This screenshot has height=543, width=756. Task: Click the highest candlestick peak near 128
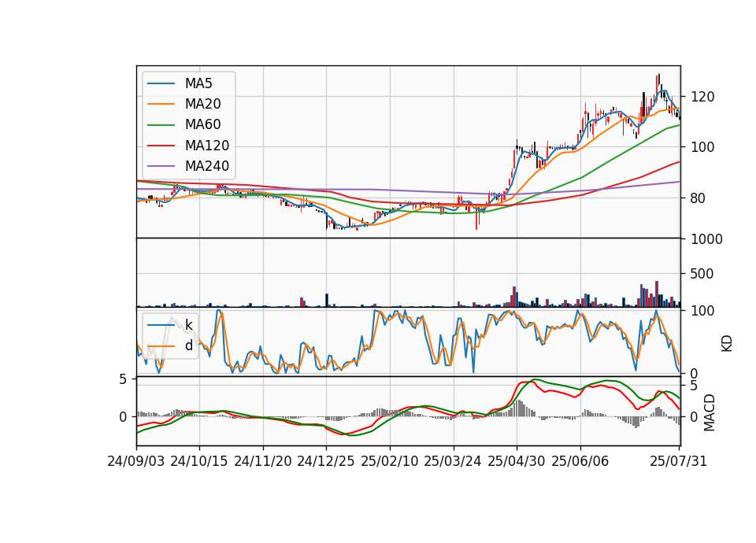(x=658, y=82)
